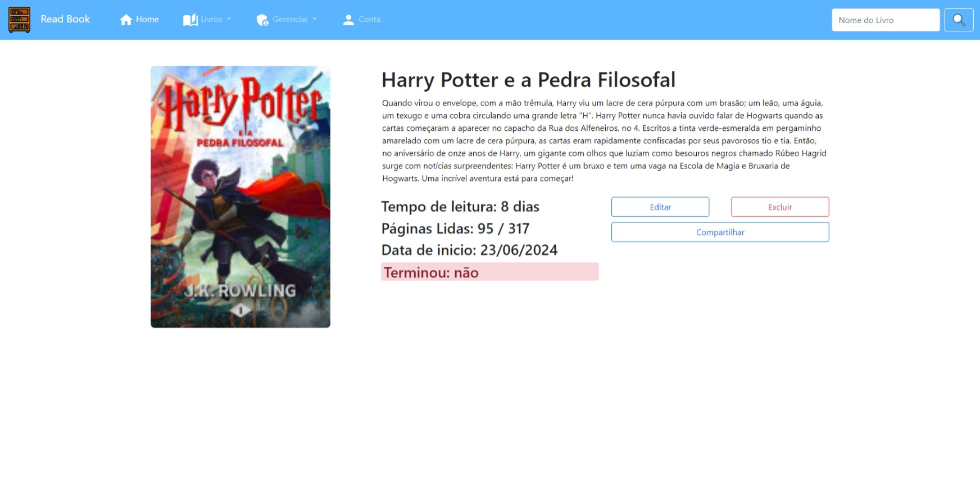Expand the Gerenciar dropdown arrow
The height and width of the screenshot is (483, 980).
tap(315, 19)
